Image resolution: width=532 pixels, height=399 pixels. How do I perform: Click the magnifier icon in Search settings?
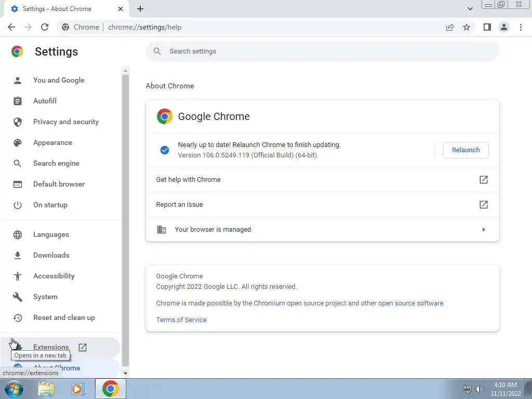pos(157,51)
